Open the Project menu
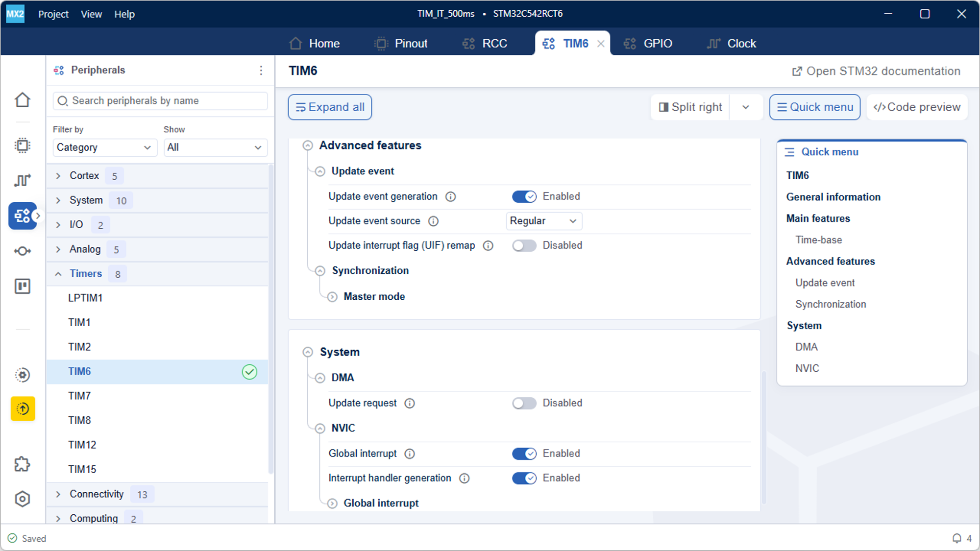 tap(53, 14)
